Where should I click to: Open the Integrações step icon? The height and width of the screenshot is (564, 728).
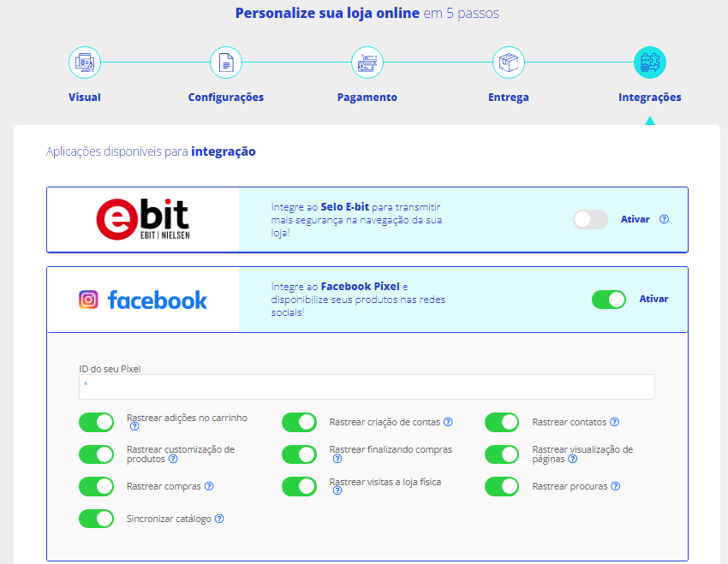coord(650,62)
